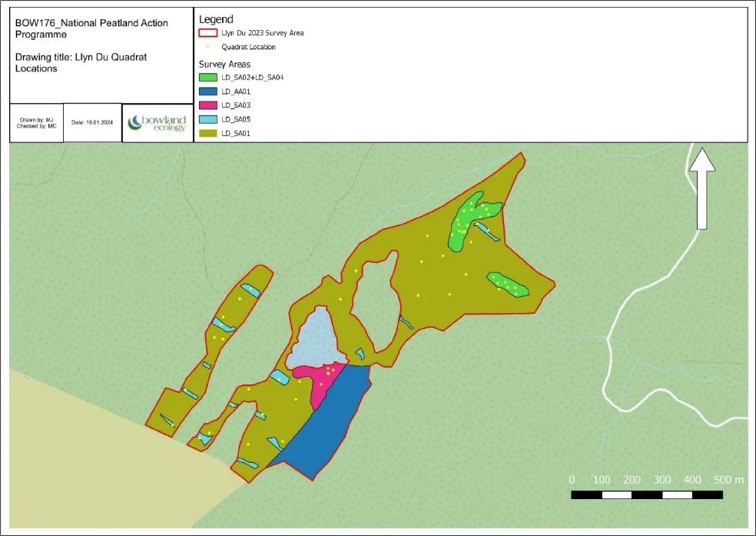Select the light blue LD_SA05 legend swatch
The image size is (756, 536).
208,119
